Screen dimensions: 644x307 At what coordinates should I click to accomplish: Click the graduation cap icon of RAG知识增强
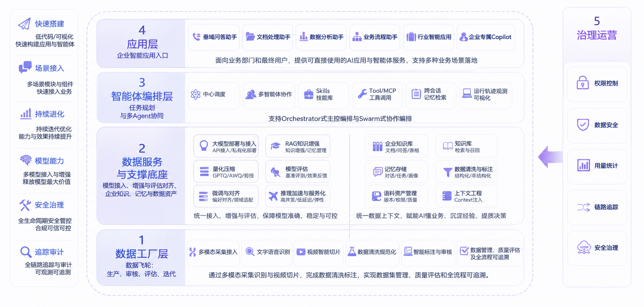click(275, 146)
